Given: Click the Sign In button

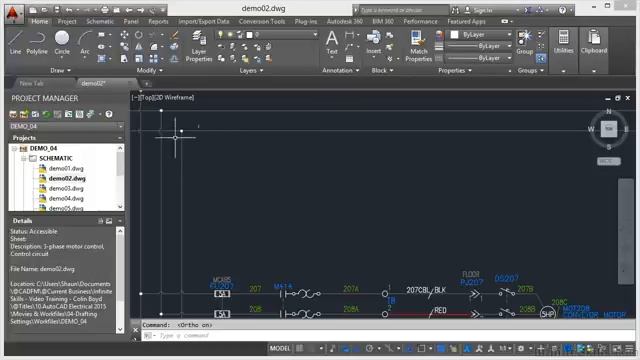Looking at the screenshot, I should click(479, 10).
